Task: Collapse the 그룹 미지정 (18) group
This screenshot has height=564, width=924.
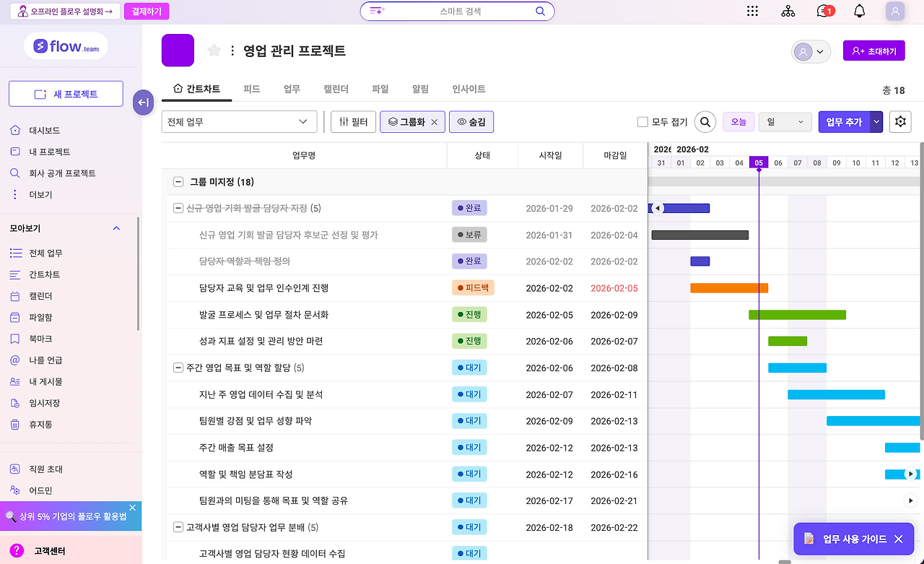Action: click(178, 182)
